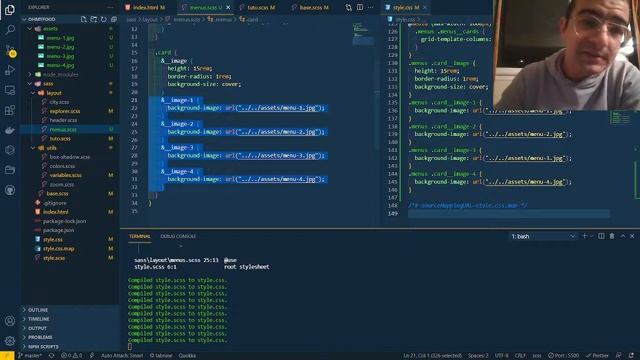Click Ln 21, Col 1 cursor position
The width and height of the screenshot is (640, 360).
[x=432, y=356]
